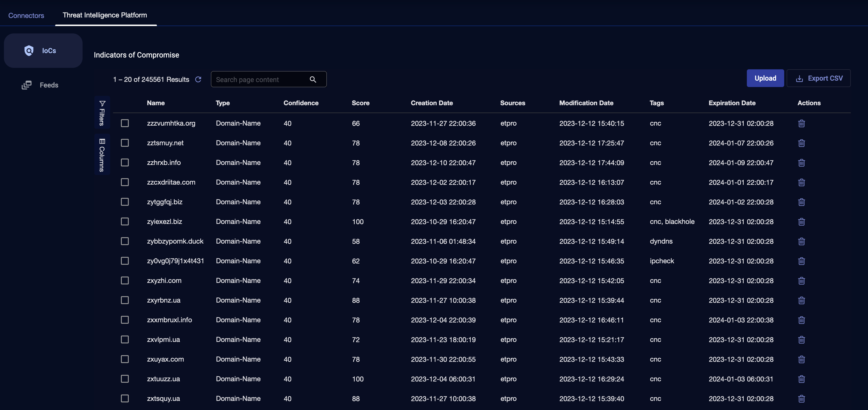Focus the Search page content field
Screen dimensions: 868x410
coord(260,79)
